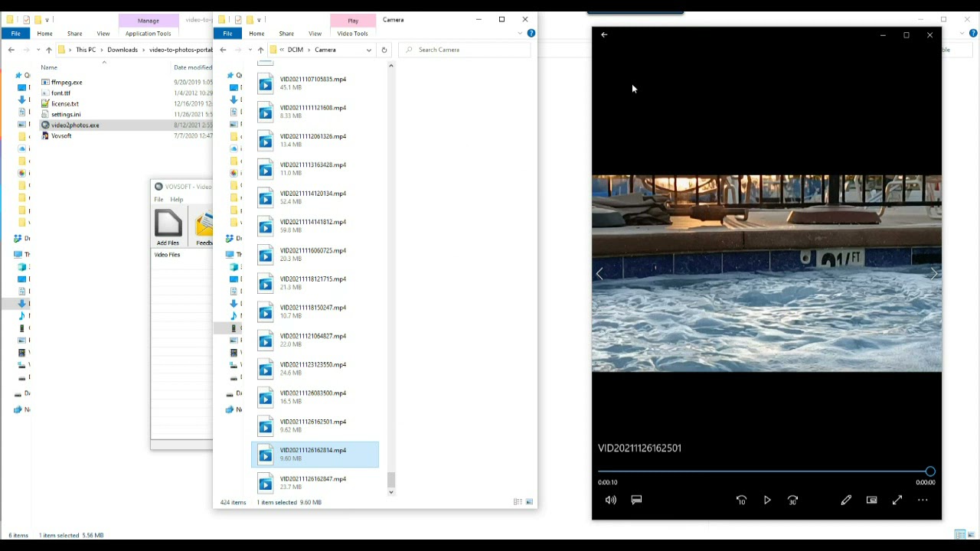This screenshot has height=551, width=980.
Task: Click middle of the video progress bar
Action: pos(763,471)
